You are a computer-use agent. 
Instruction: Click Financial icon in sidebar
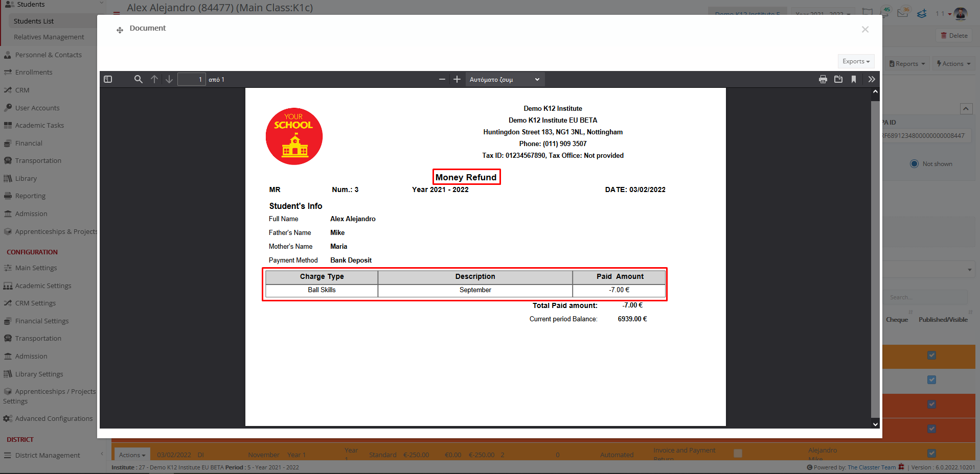pyautogui.click(x=8, y=143)
